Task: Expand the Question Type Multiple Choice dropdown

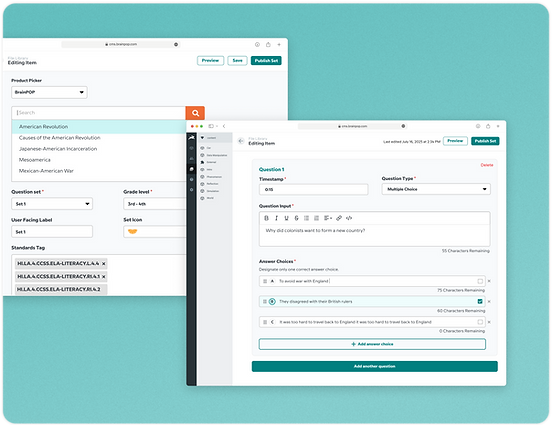Action: pos(436,189)
